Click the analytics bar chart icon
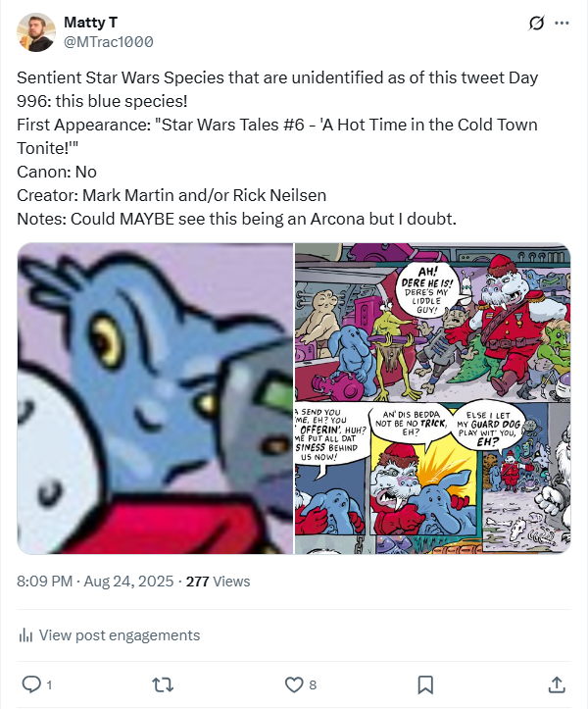588x709 pixels. [25, 635]
